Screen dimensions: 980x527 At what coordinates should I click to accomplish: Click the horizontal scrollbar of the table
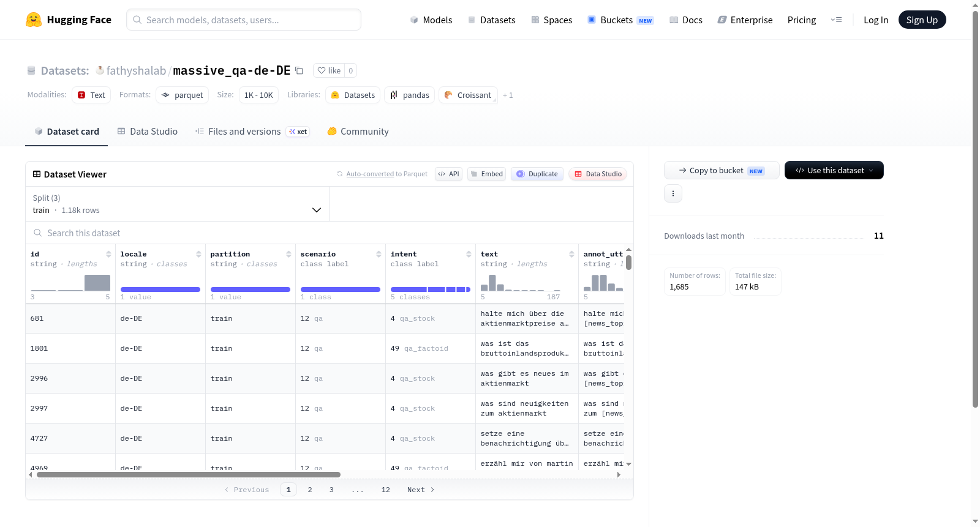tap(189, 474)
